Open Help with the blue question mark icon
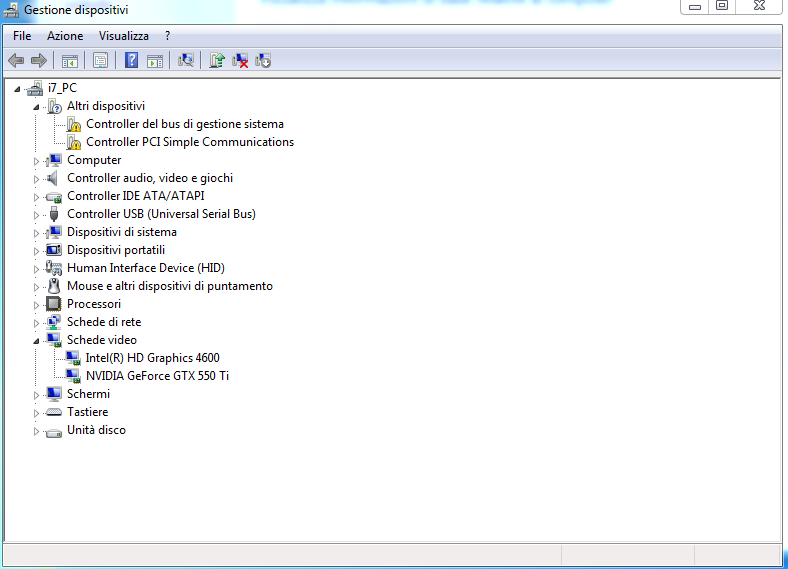Image resolution: width=788 pixels, height=569 pixels. click(x=131, y=60)
